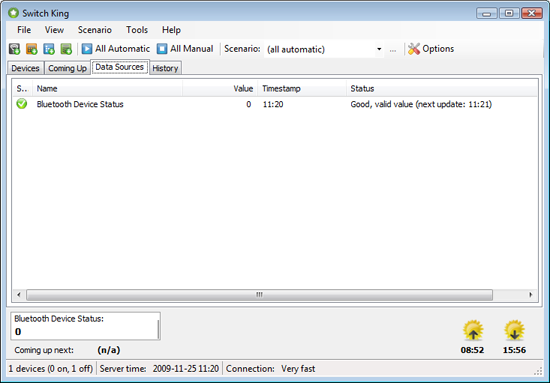Minimize the Switch King window
Image resolution: width=550 pixels, height=383 pixels.
487,13
